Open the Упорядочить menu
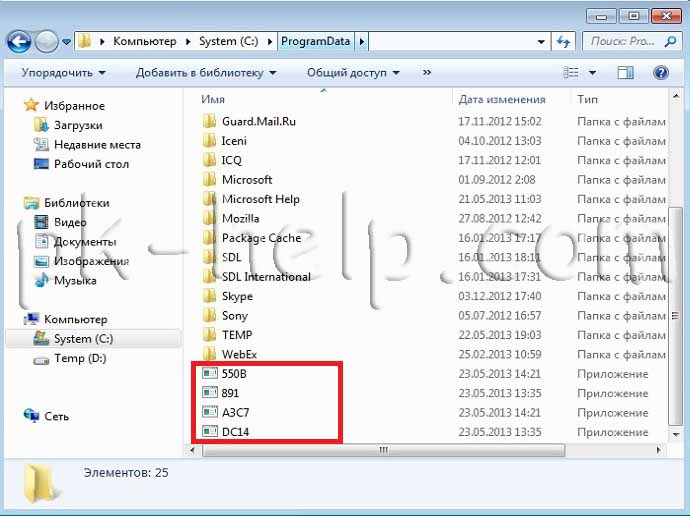 [x=63, y=73]
